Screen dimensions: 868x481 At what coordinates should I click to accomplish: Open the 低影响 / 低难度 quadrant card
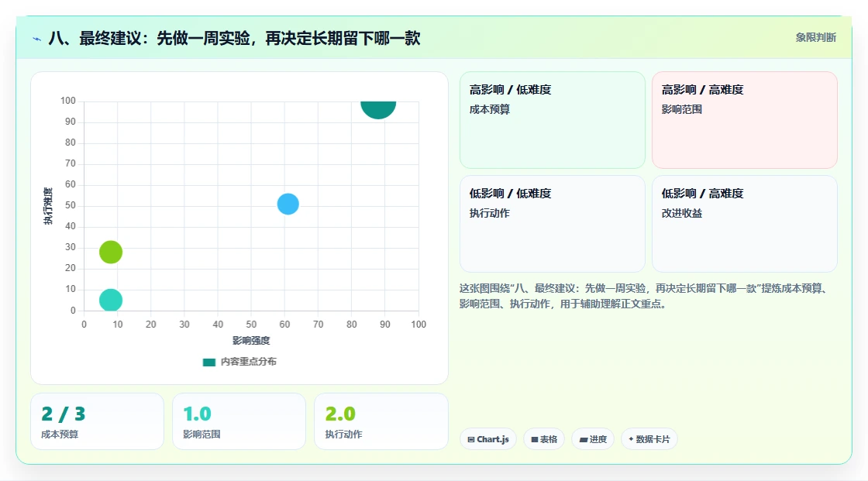[553, 224]
